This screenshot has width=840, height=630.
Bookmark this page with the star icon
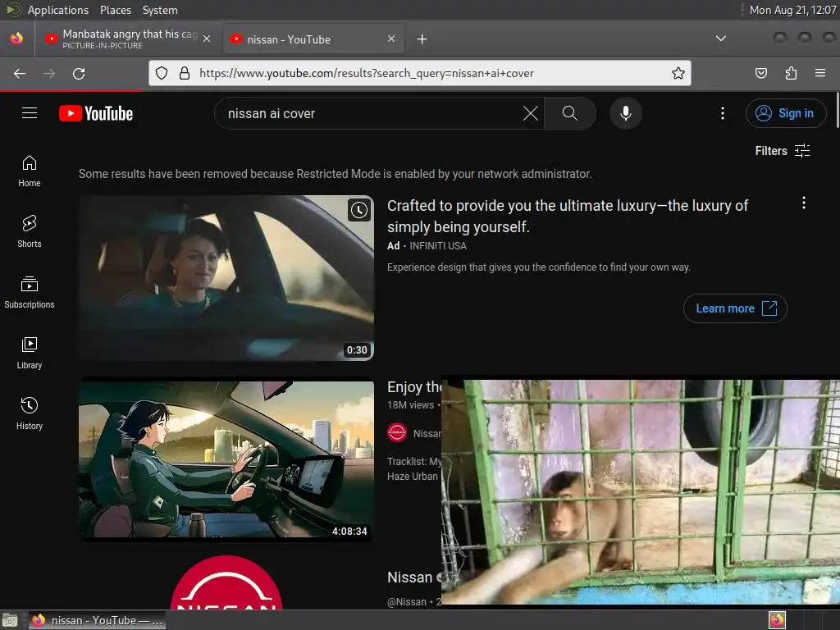[x=678, y=73]
